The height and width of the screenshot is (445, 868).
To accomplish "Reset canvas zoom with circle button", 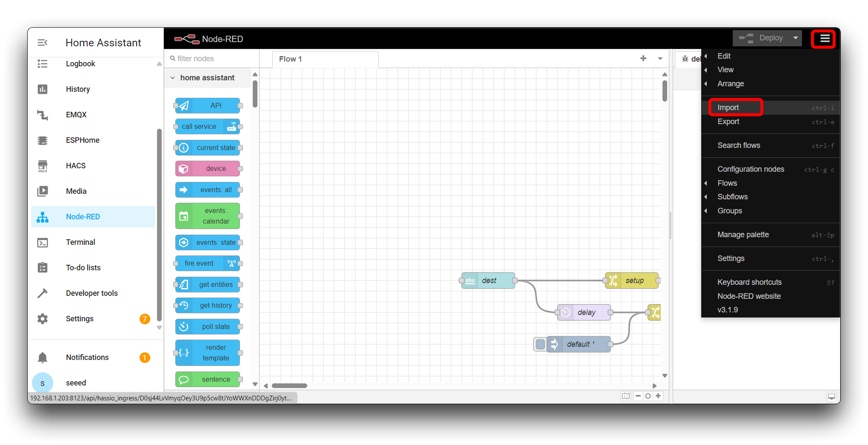I will pyautogui.click(x=648, y=396).
